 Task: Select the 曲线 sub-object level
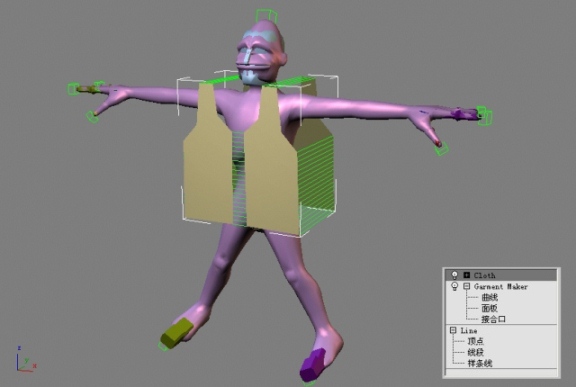coord(490,297)
